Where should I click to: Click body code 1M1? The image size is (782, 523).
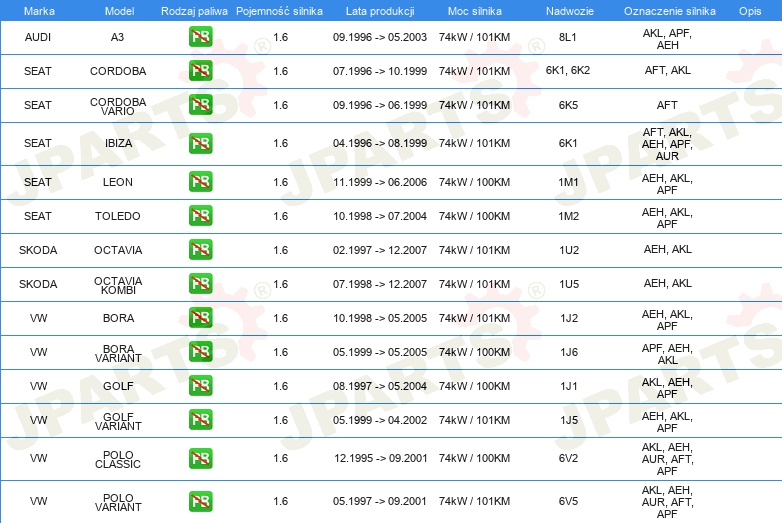pyautogui.click(x=568, y=182)
